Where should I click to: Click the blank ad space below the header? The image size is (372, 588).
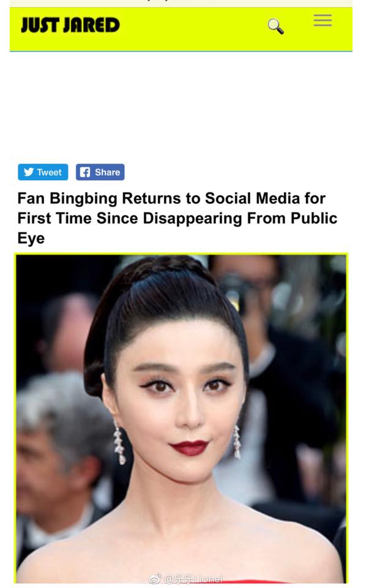[x=181, y=107]
